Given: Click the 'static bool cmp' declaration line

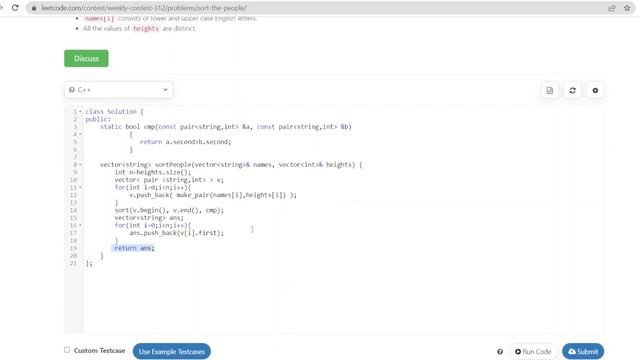Looking at the screenshot, I should click(x=226, y=127).
